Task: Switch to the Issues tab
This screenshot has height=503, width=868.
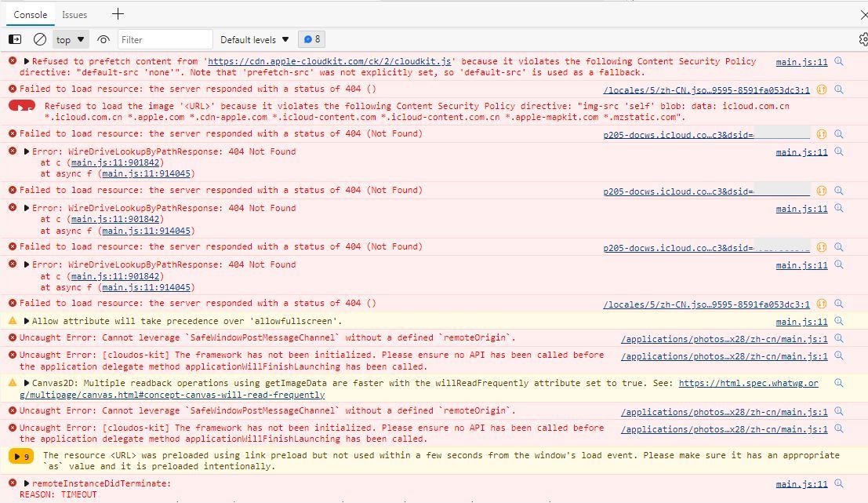Action: click(x=74, y=14)
